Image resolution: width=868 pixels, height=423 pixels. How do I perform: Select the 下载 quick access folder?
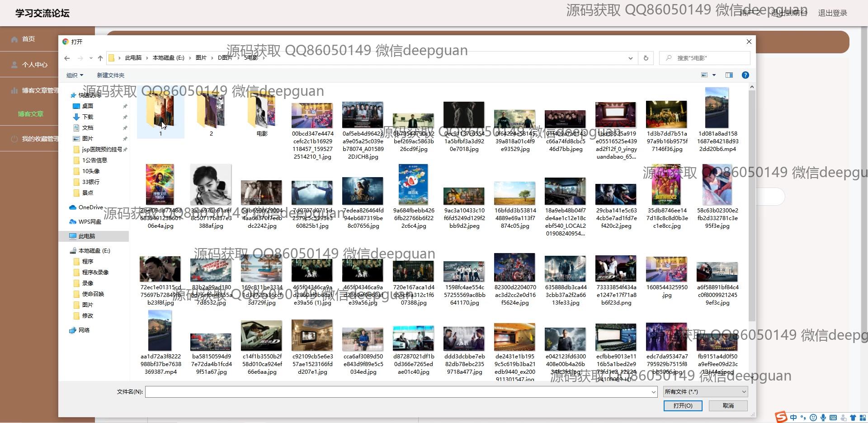coord(88,117)
